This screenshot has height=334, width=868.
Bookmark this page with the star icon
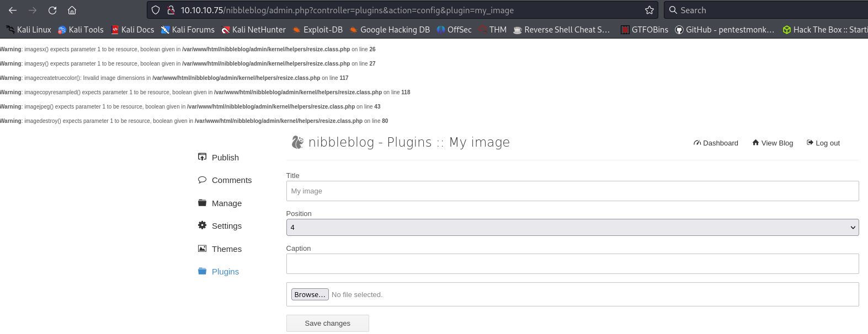649,10
